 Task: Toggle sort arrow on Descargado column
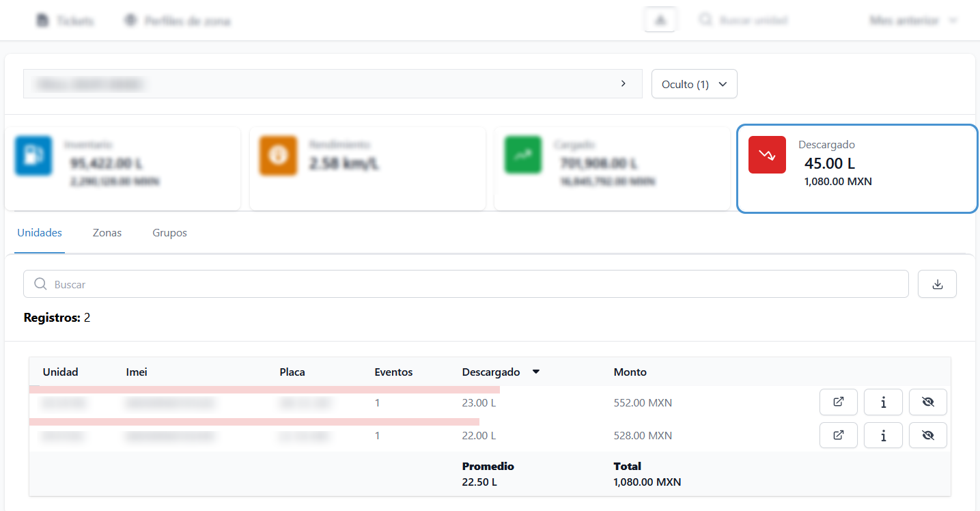tap(536, 372)
